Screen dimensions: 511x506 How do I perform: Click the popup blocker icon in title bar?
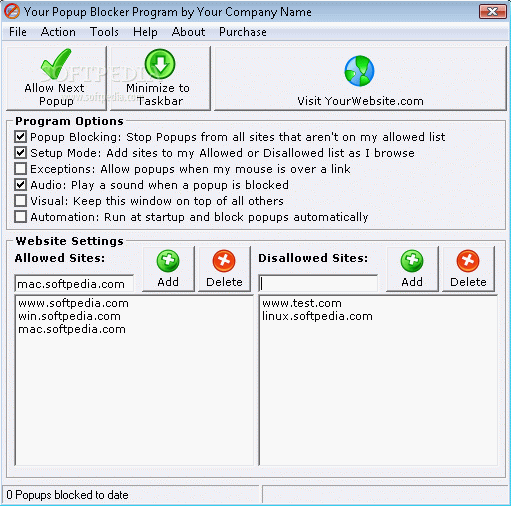[x=12, y=11]
